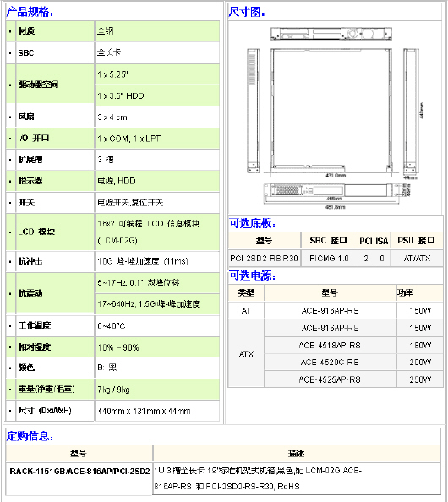The image size is (448, 502).
Task: Click the AT/ATX PSU interface cell
Action: click(417, 258)
